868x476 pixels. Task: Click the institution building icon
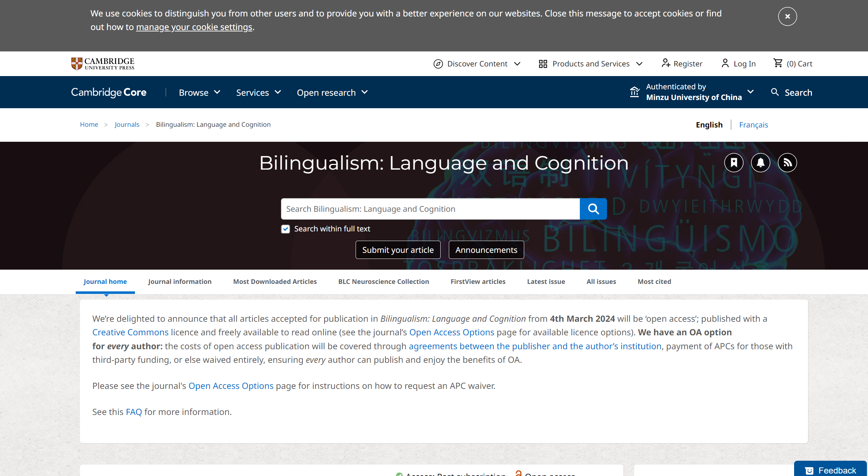point(634,92)
